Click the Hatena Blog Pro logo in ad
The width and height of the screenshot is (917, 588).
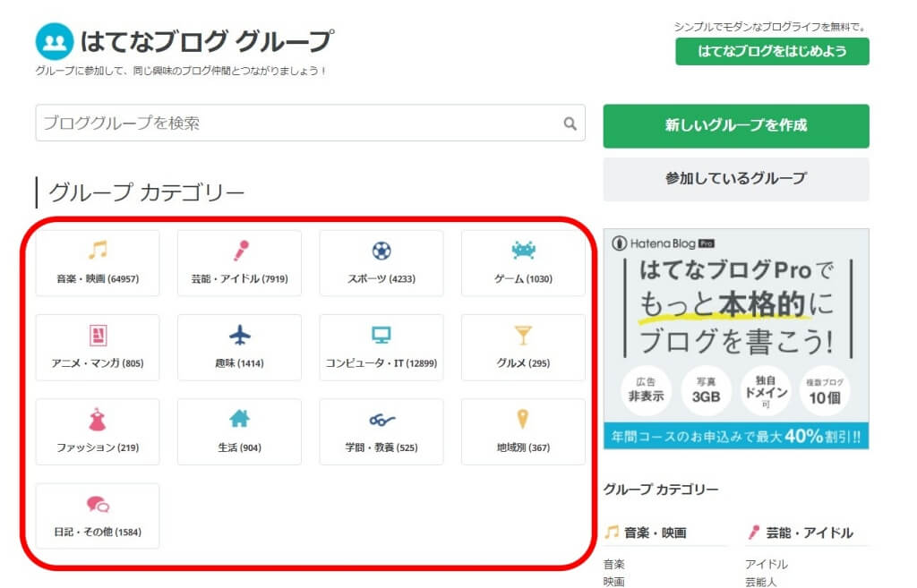(x=664, y=243)
